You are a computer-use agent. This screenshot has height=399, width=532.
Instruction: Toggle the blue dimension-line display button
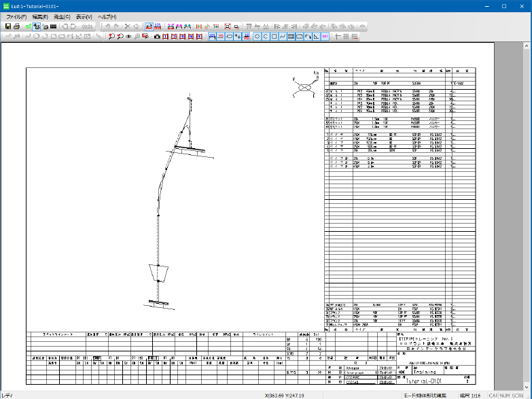click(213, 36)
